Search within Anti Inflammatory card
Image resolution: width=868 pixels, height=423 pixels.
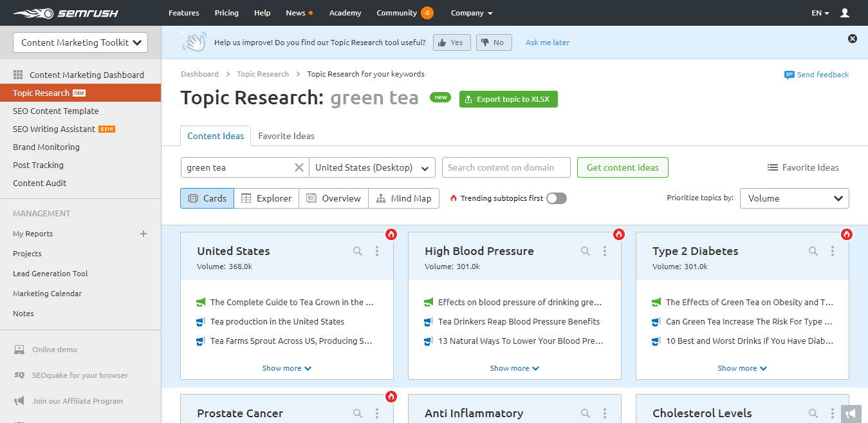click(x=586, y=413)
